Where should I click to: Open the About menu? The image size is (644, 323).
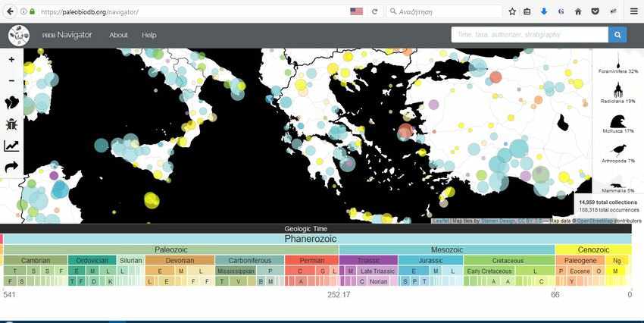click(118, 35)
